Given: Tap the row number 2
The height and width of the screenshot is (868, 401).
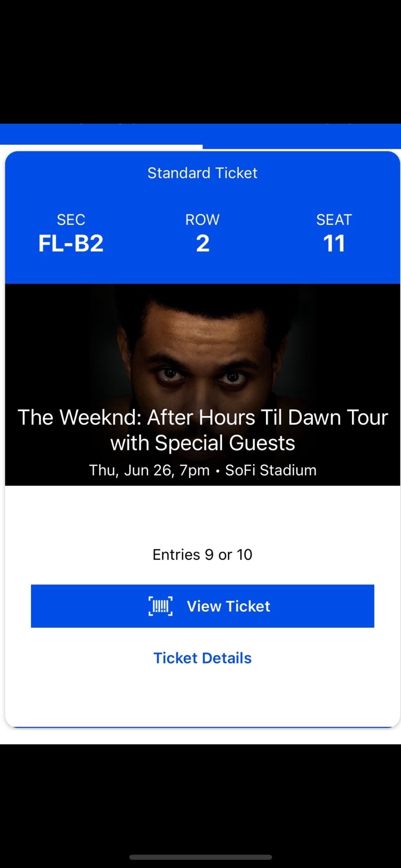Looking at the screenshot, I should tap(202, 243).
